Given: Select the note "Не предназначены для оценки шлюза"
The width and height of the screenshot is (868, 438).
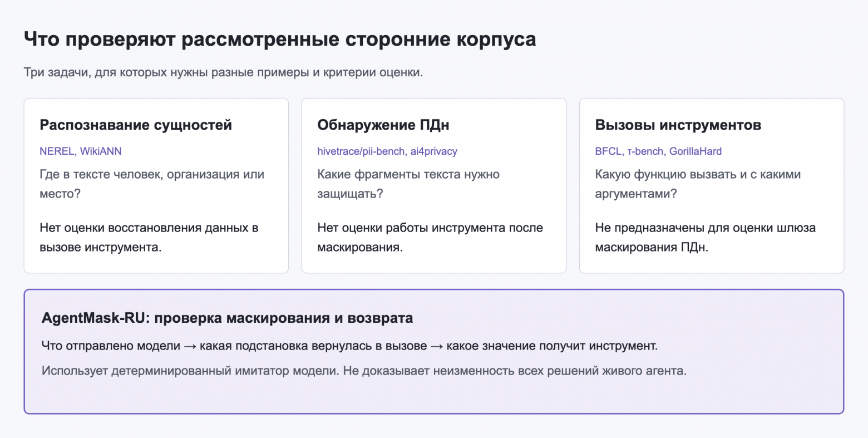Looking at the screenshot, I should tap(706, 238).
